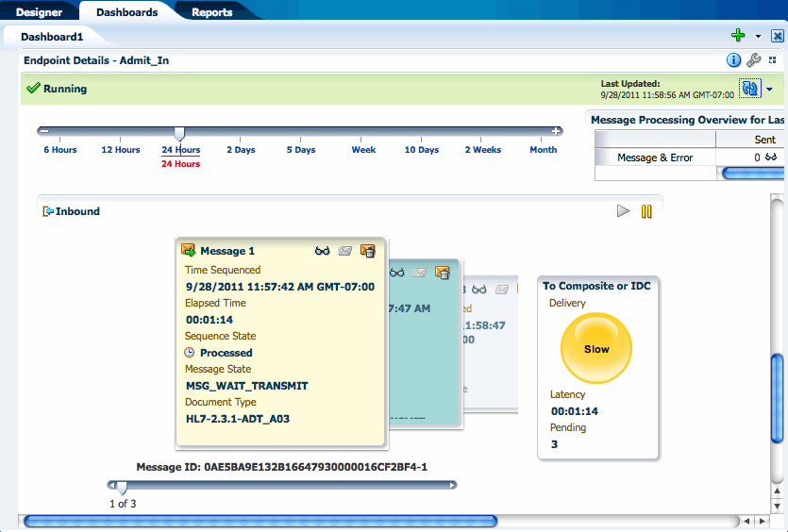Click vertical scrollbar down arrow
The width and height of the screenshot is (788, 532).
[777, 506]
